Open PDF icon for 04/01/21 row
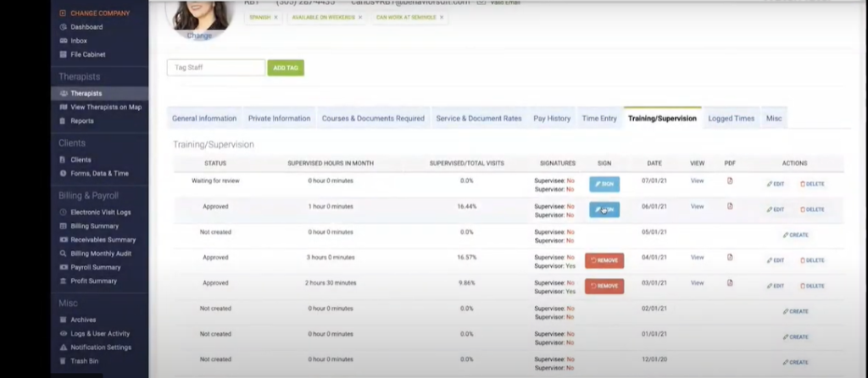Screen dimensions: 868x378 [730, 258]
